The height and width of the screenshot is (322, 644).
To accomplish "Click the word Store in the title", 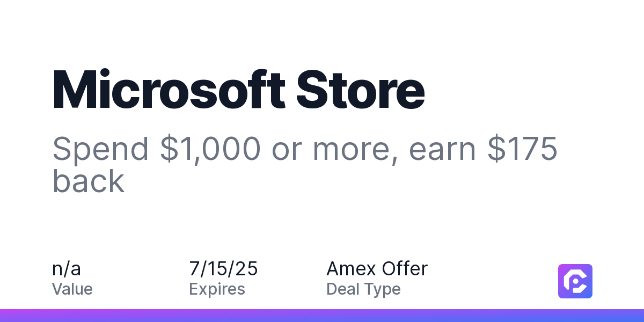I will pos(361,90).
